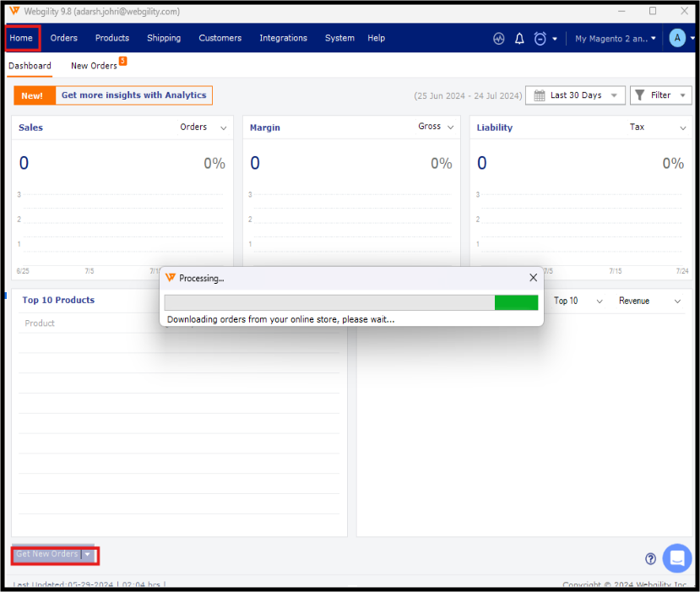
Task: Open the Orders menu
Action: point(64,38)
